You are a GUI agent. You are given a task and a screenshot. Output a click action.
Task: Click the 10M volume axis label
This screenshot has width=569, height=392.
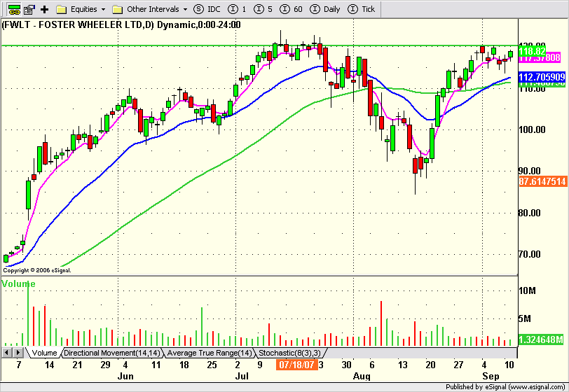pyautogui.click(x=527, y=290)
